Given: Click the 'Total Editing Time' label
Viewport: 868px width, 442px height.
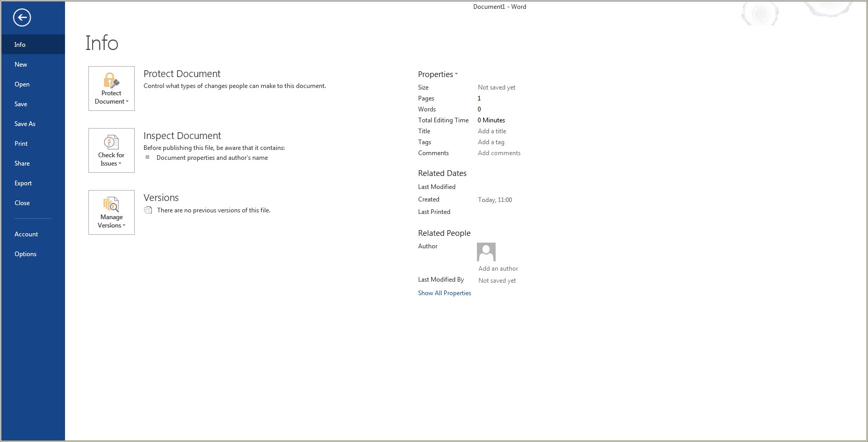Looking at the screenshot, I should pyautogui.click(x=444, y=120).
